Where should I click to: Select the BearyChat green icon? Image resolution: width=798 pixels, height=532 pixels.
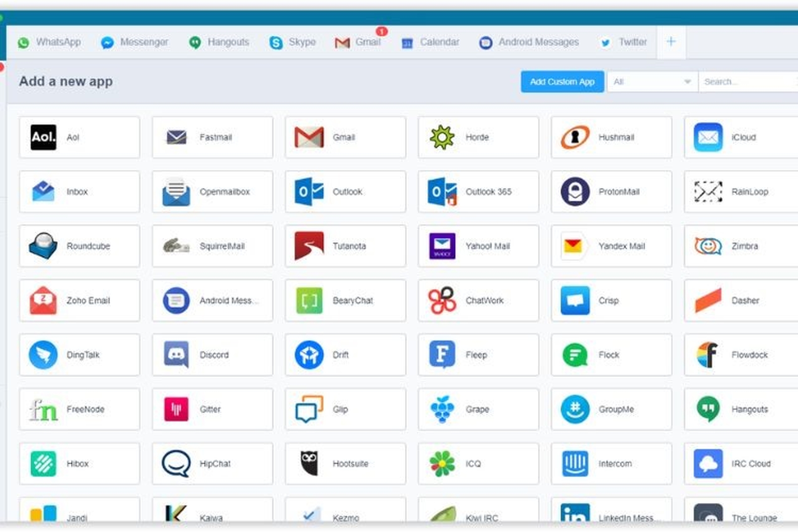coord(309,300)
